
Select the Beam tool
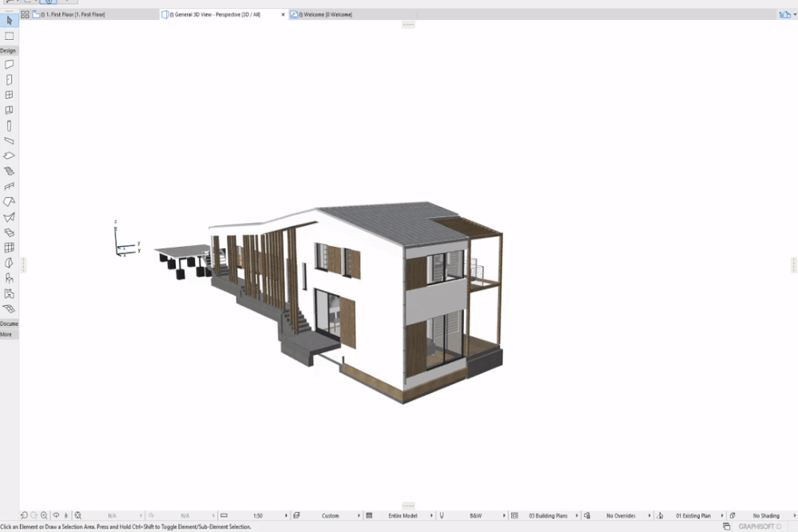coord(9,141)
